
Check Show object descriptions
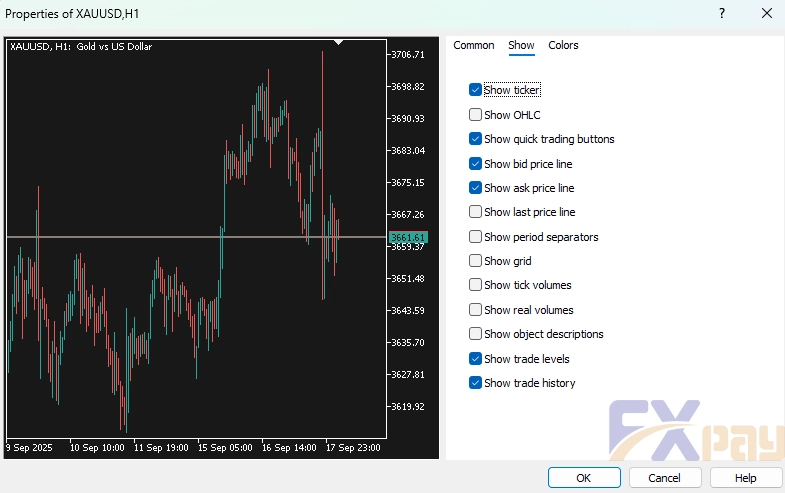pyautogui.click(x=476, y=334)
